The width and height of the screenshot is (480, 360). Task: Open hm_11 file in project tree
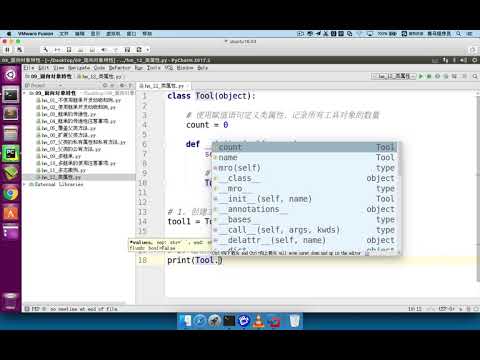[61, 170]
